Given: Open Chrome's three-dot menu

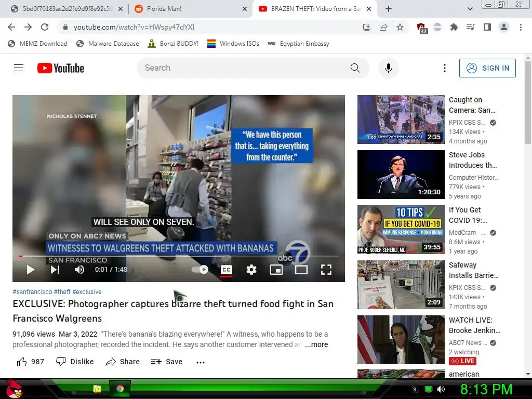Looking at the screenshot, I should tap(521, 27).
